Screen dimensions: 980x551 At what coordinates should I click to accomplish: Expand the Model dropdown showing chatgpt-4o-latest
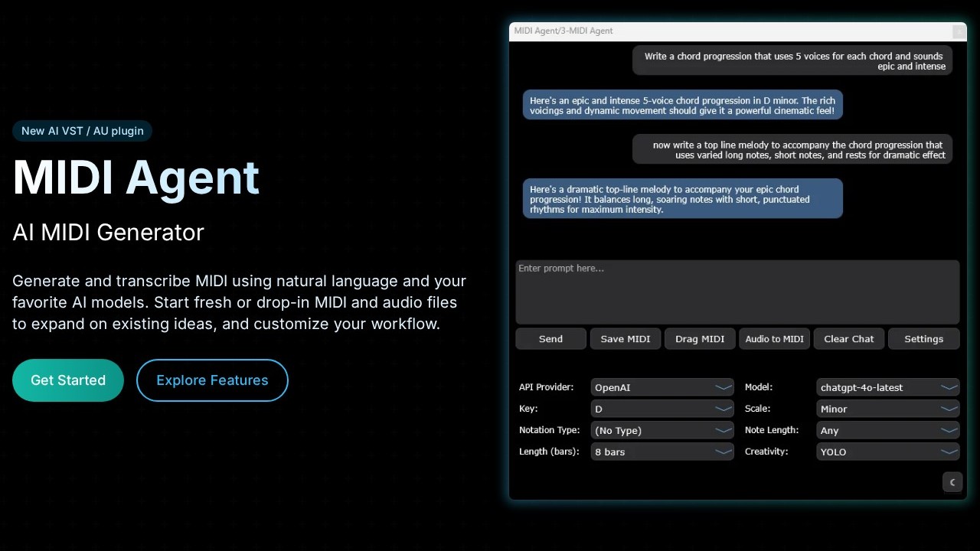click(x=888, y=387)
